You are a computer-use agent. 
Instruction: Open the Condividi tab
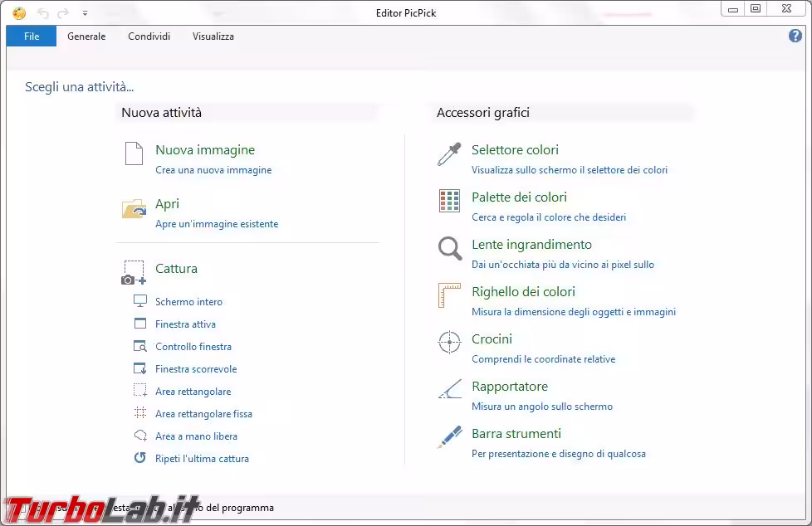click(x=149, y=37)
